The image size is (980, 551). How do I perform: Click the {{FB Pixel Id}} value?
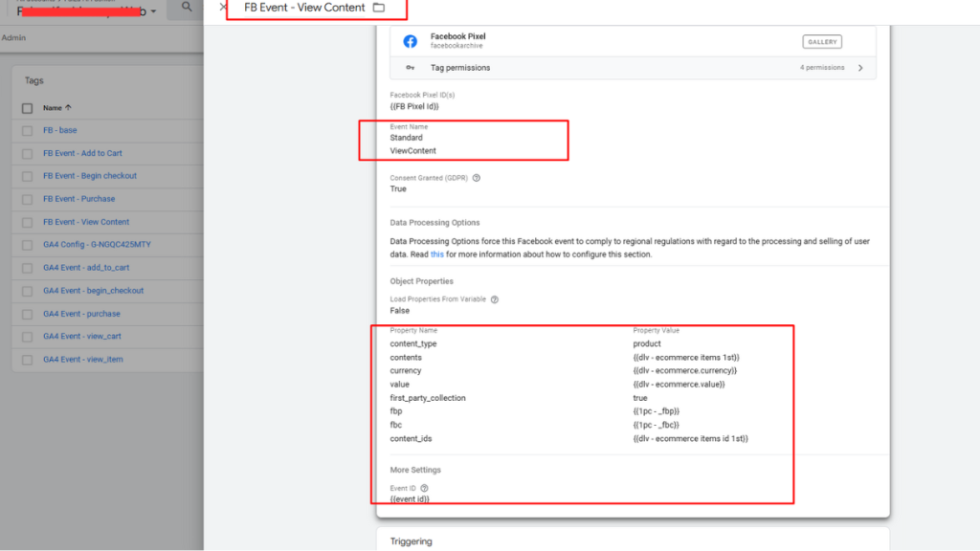pos(414,106)
